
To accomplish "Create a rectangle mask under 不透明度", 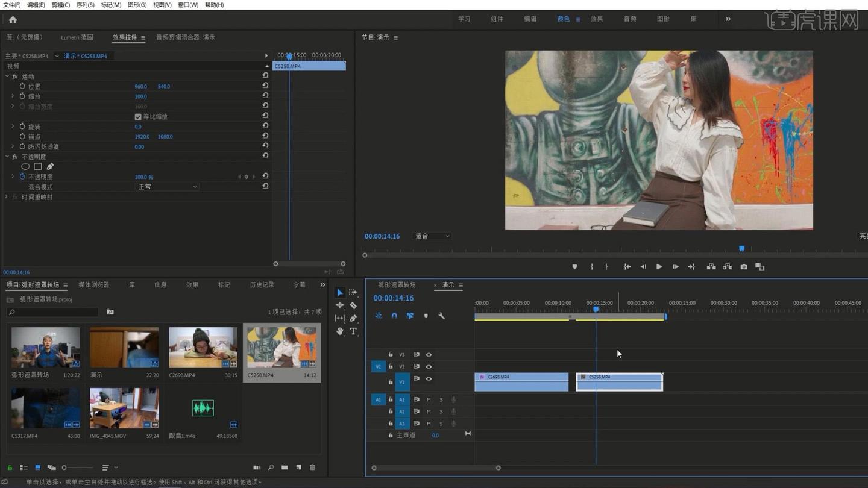I will [x=37, y=166].
